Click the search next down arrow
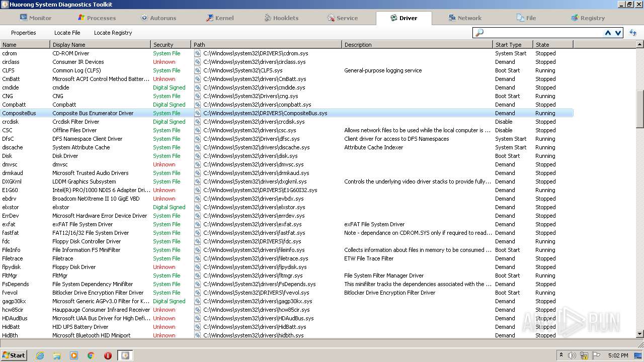 [x=618, y=33]
